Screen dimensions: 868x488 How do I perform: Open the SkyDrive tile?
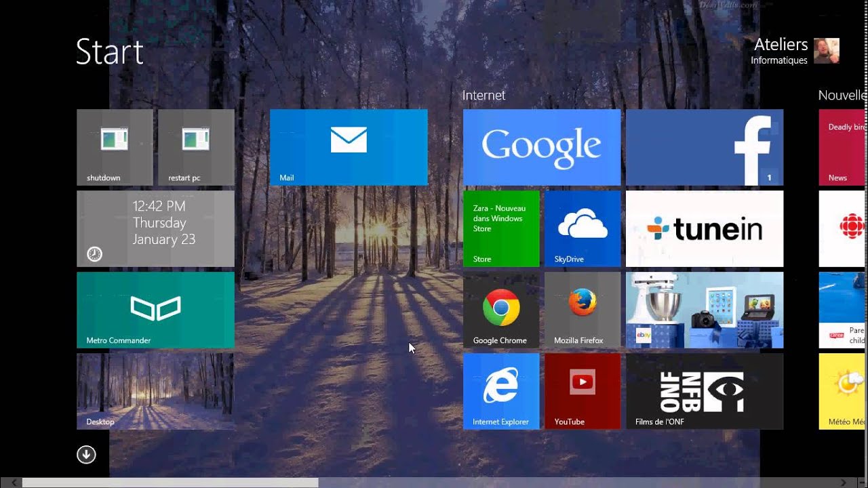pyautogui.click(x=583, y=228)
